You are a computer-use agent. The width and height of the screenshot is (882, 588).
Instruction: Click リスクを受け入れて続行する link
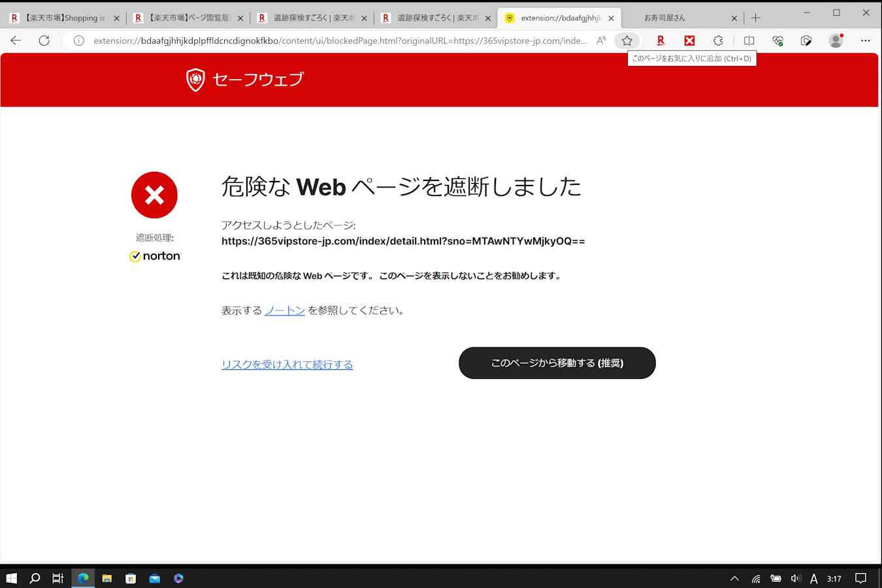287,365
